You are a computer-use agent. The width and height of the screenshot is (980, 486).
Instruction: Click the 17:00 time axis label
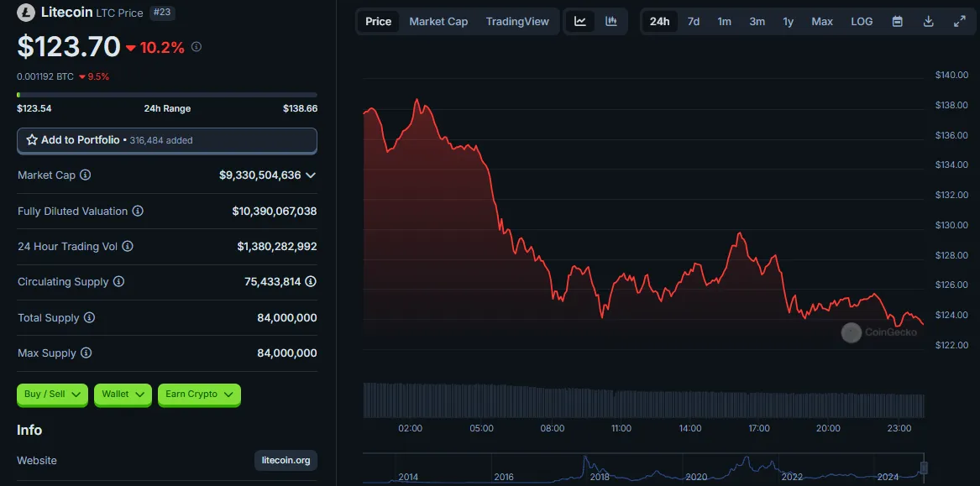pos(759,429)
